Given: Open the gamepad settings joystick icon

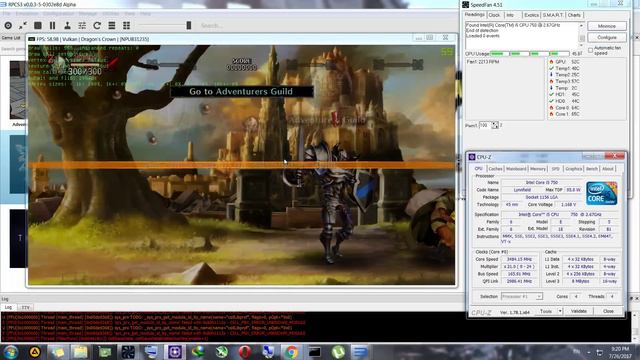Looking at the screenshot, I should click(x=67, y=25).
